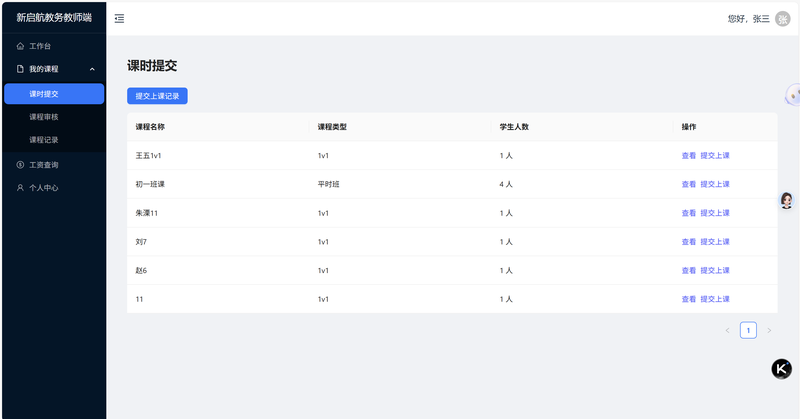Click 提交上课 for the 初一班课 row
Viewport: 800px width, 419px height.
pyautogui.click(x=715, y=184)
